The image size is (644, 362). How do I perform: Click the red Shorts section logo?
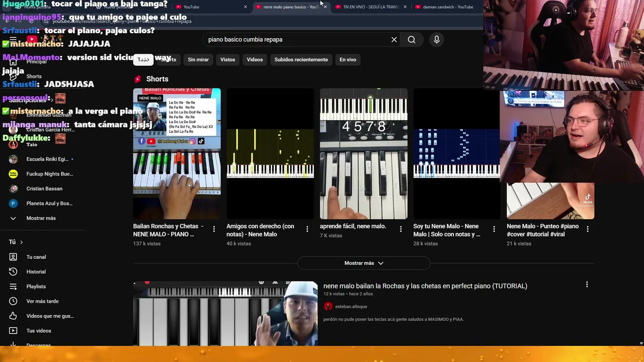(137, 79)
